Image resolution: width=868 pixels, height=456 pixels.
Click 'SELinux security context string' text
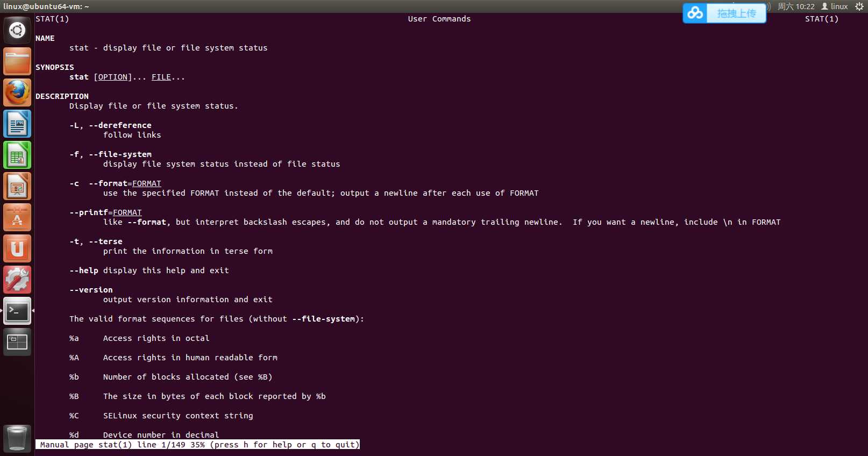(178, 416)
